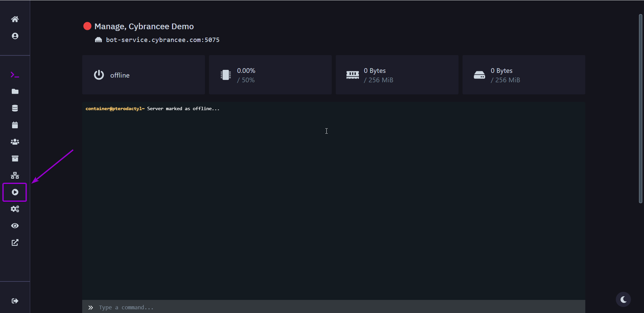This screenshot has height=313, width=644.
Task: Copy the address bot-service.cybrancee.com:5075
Action: 163,40
